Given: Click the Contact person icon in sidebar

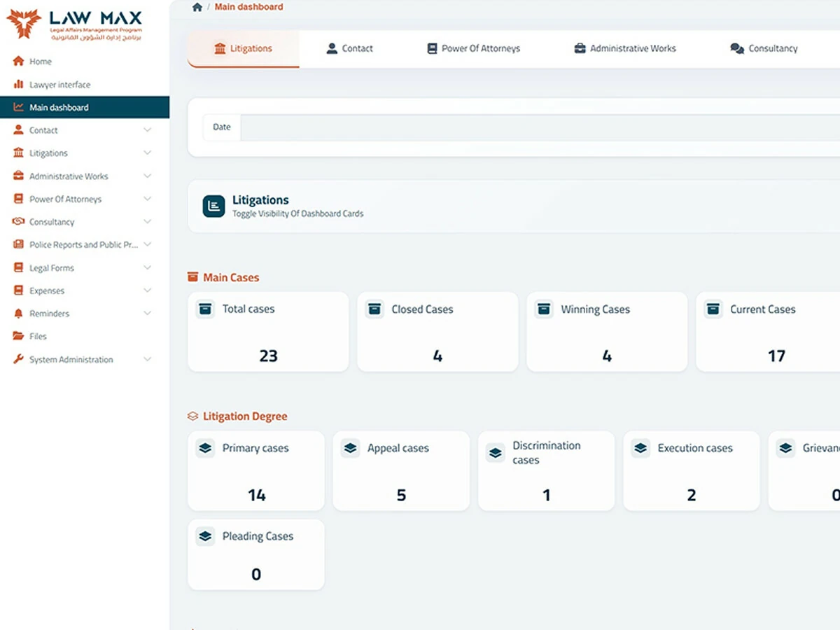Looking at the screenshot, I should pyautogui.click(x=18, y=130).
